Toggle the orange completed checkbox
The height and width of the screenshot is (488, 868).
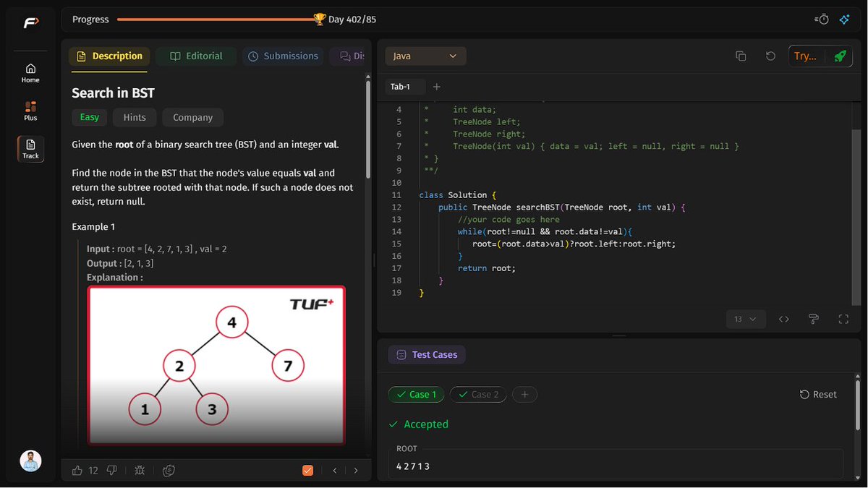(307, 471)
